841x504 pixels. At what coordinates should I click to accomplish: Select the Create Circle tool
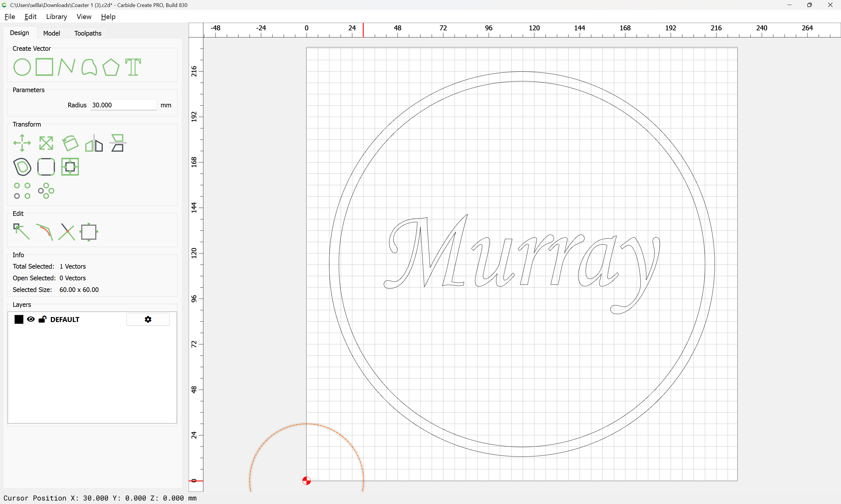tap(22, 67)
